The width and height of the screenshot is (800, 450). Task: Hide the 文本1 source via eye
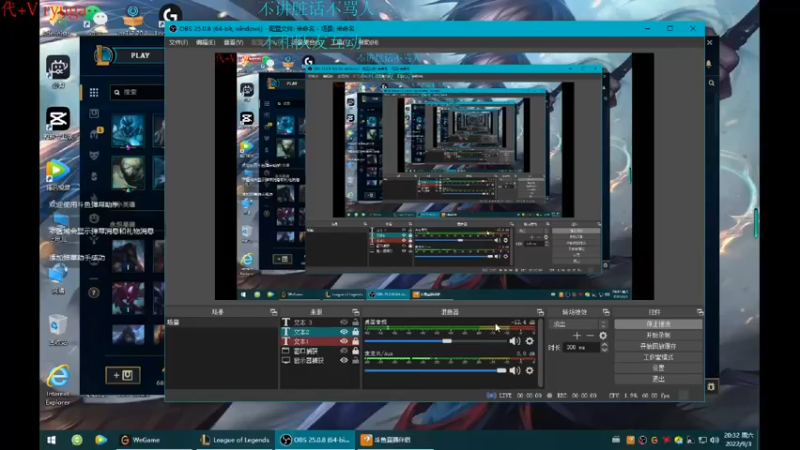(x=344, y=341)
